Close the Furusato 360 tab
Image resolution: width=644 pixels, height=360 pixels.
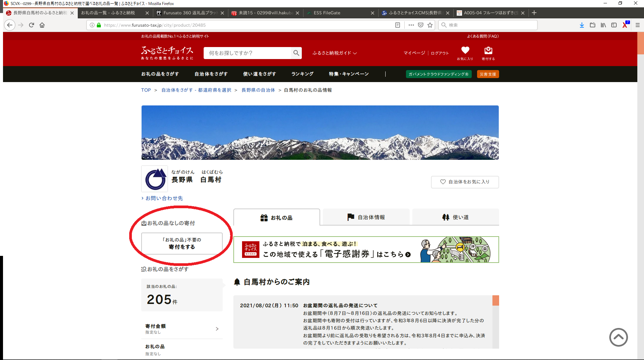pyautogui.click(x=222, y=13)
